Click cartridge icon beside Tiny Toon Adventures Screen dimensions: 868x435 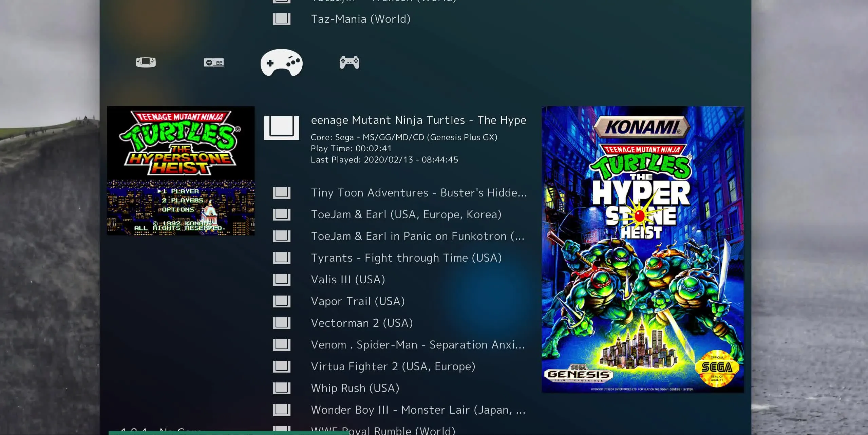[x=282, y=193]
